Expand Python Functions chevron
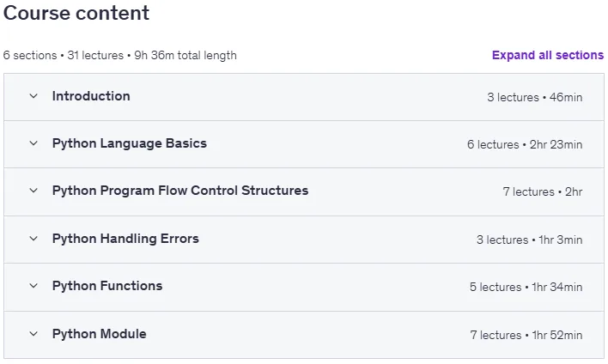 [33, 286]
